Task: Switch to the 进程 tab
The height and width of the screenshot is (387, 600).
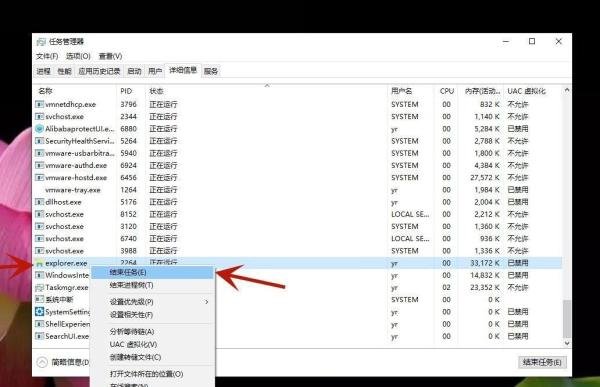Action: [44, 71]
